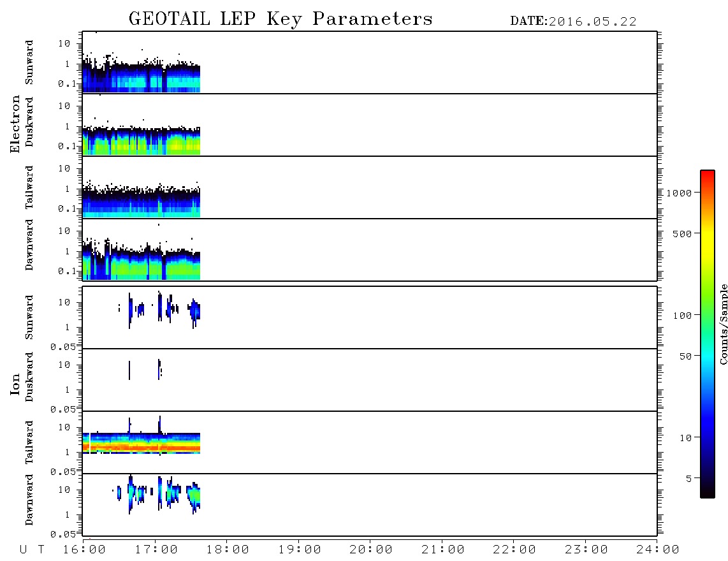Click the time axis label 22:00
Image resolution: width=728 pixels, height=561 pixels.
pos(514,550)
